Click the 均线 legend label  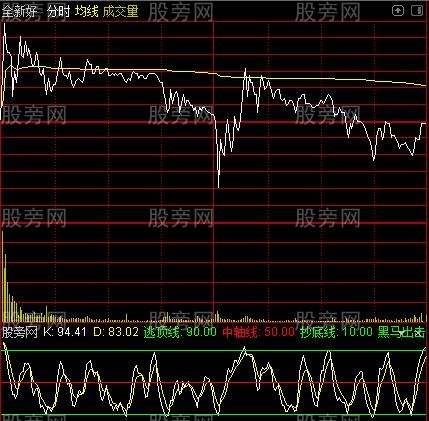(x=86, y=12)
